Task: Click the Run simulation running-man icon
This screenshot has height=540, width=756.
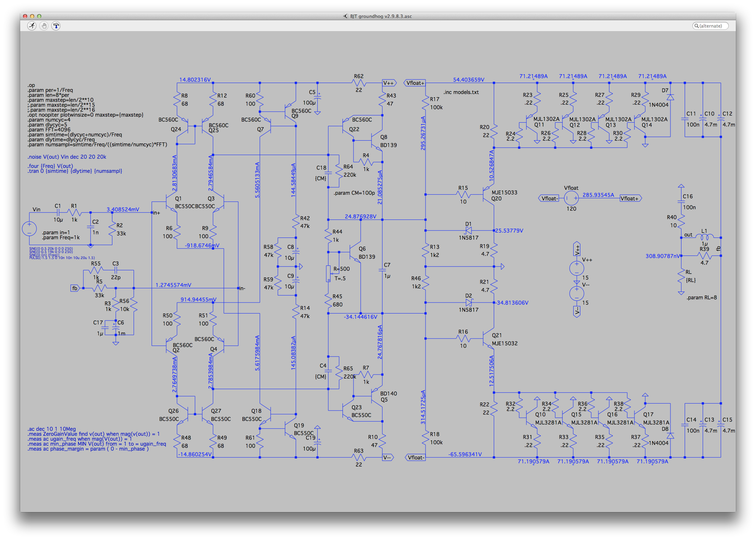Action: [x=32, y=26]
